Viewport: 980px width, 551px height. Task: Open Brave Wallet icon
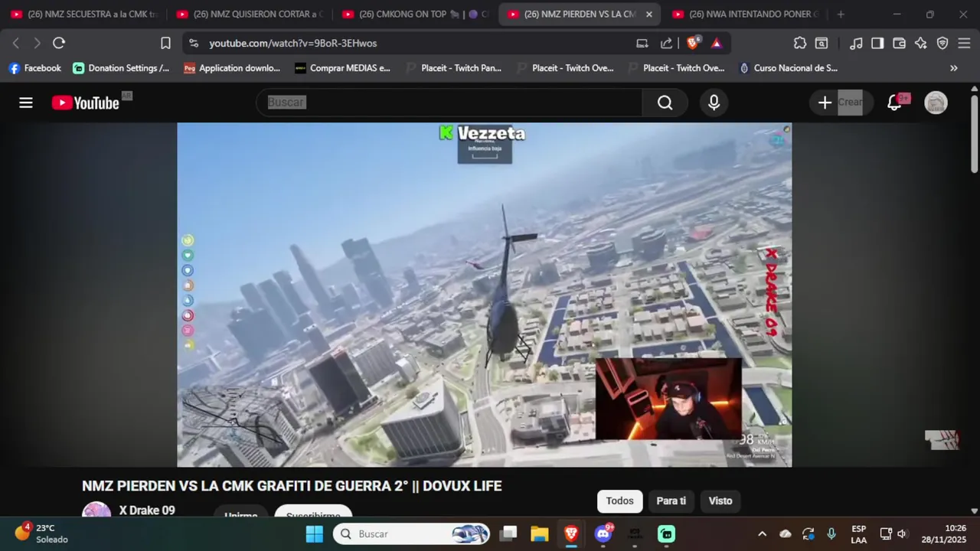pos(900,44)
